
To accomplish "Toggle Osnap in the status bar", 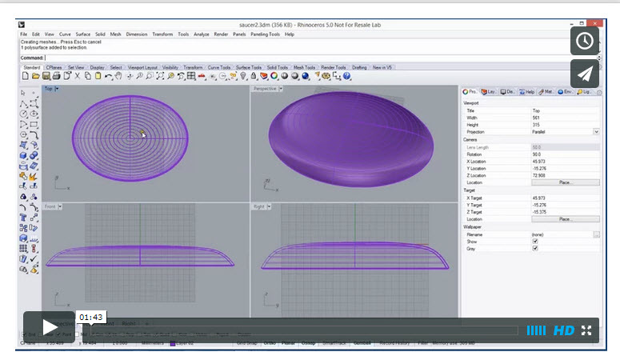I will click(309, 343).
